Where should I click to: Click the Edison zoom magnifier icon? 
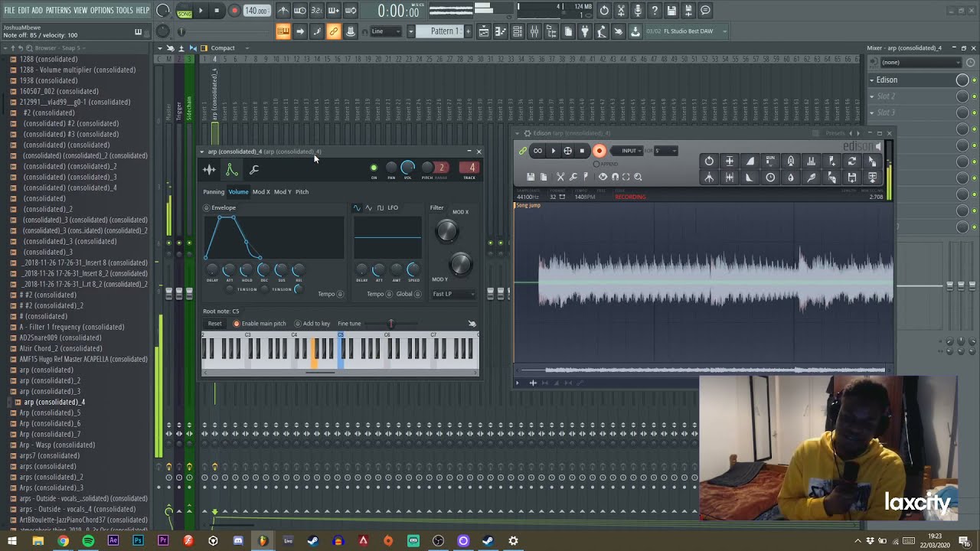tap(638, 177)
